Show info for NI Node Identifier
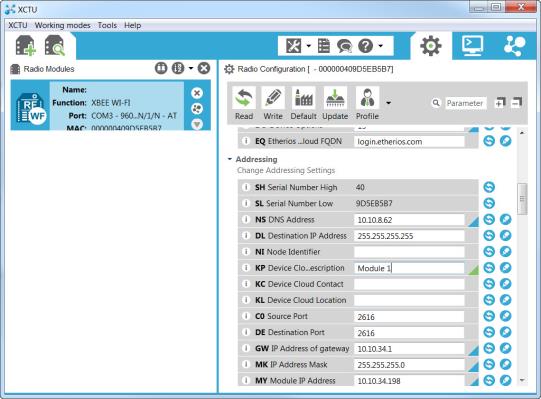 (246, 252)
